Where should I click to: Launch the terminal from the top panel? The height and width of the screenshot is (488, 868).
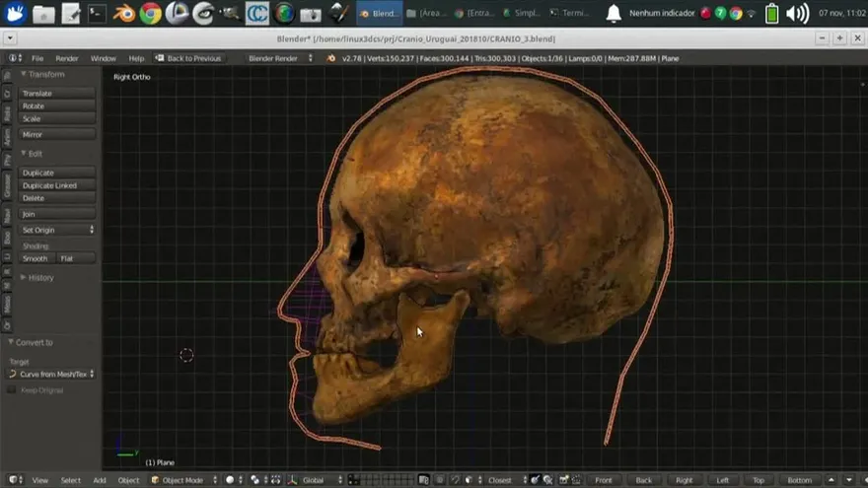(x=98, y=14)
